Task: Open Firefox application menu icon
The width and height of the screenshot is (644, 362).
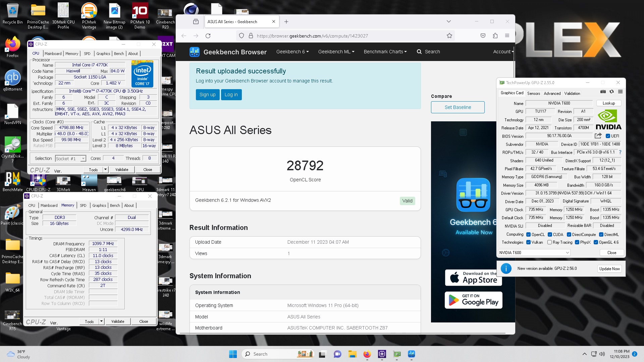Action: pos(507,36)
